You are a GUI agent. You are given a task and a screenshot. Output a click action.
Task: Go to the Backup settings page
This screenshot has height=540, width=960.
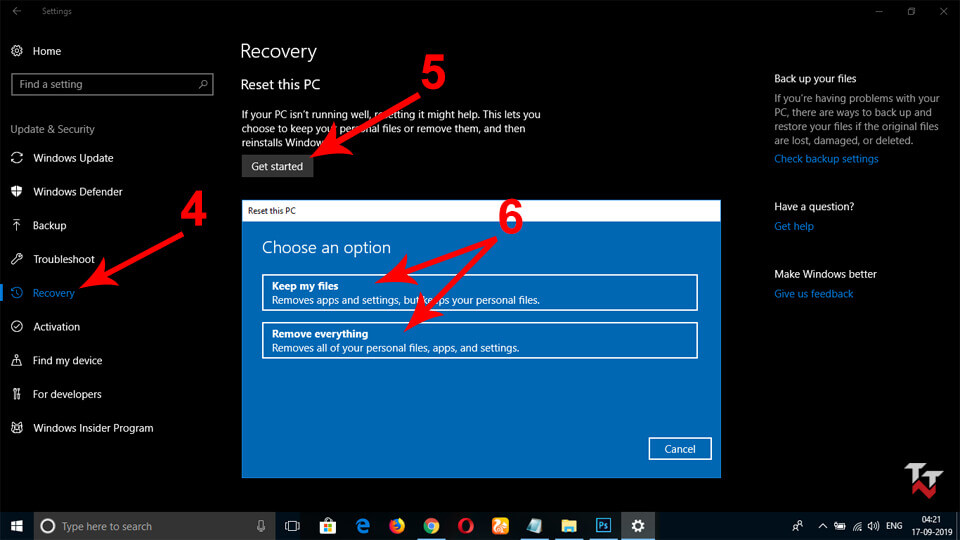[x=50, y=225]
